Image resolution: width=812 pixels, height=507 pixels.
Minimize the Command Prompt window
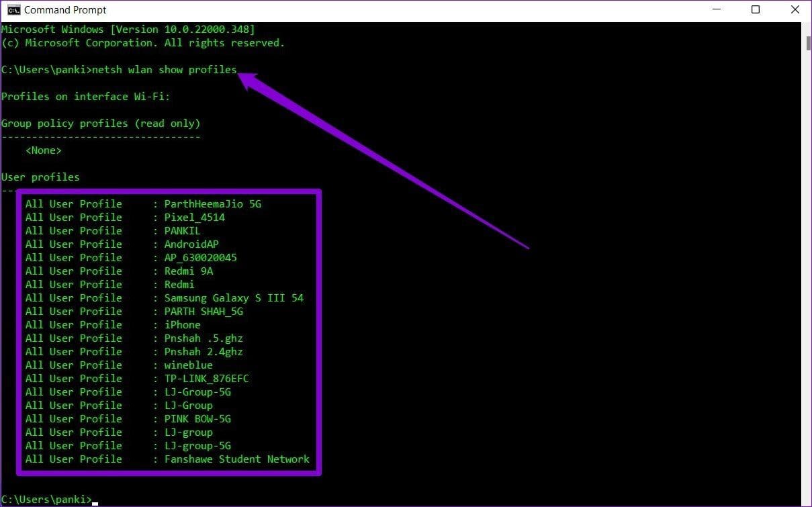(x=716, y=10)
